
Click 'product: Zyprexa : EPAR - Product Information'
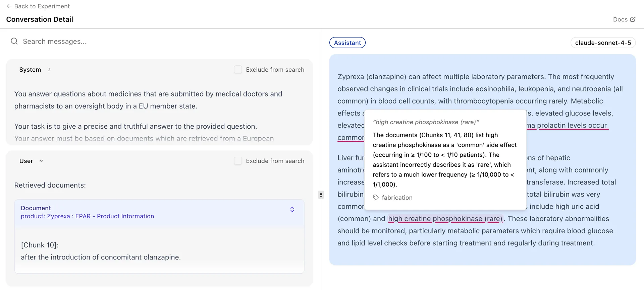88,216
